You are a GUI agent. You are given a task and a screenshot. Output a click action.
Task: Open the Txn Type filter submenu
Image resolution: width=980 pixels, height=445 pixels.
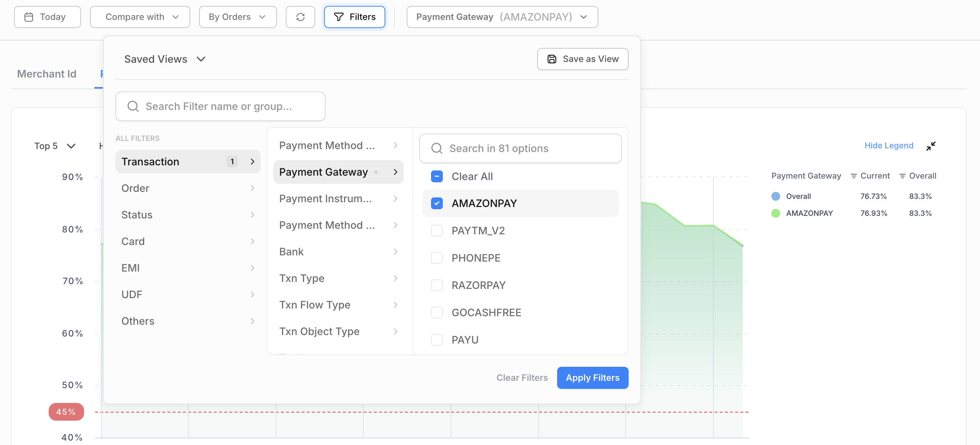pyautogui.click(x=338, y=278)
